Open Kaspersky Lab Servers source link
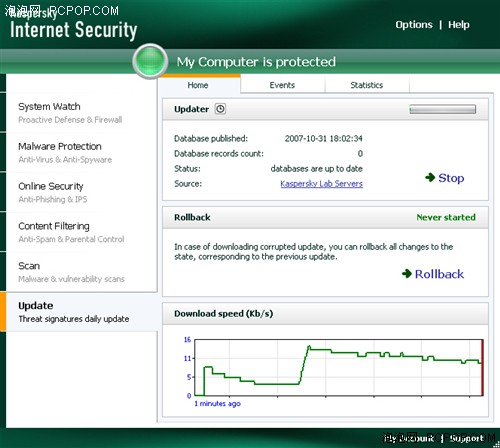Screen dimensions: 500x448 [x=321, y=184]
